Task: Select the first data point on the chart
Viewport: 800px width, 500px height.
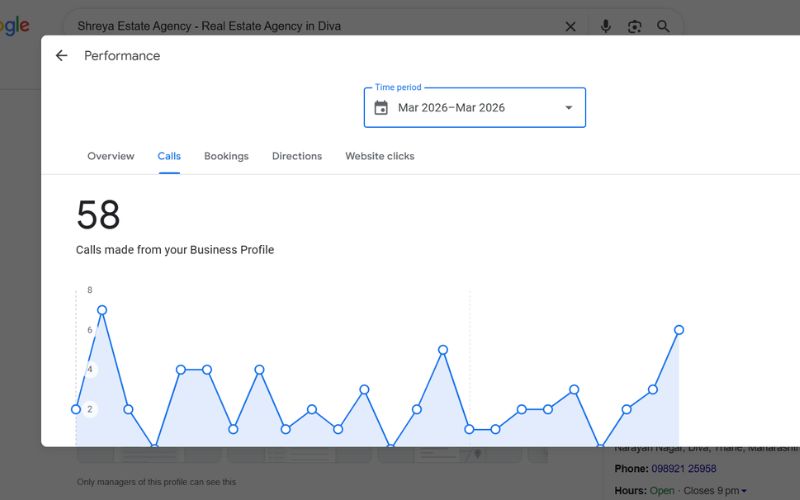Action: click(x=76, y=409)
